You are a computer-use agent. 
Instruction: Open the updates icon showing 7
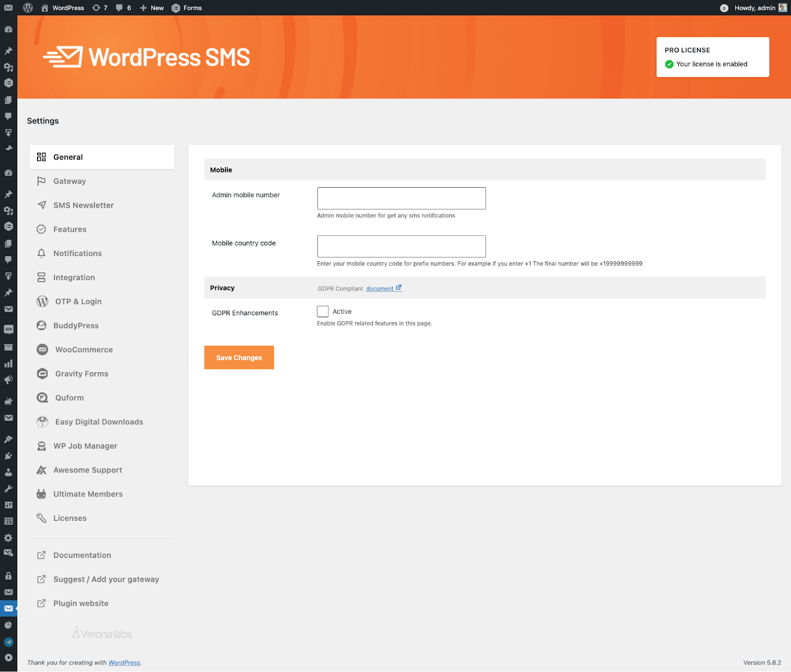(100, 8)
